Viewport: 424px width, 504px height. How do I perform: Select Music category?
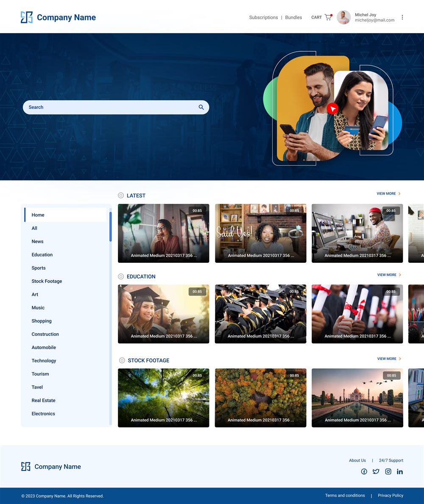(x=38, y=308)
